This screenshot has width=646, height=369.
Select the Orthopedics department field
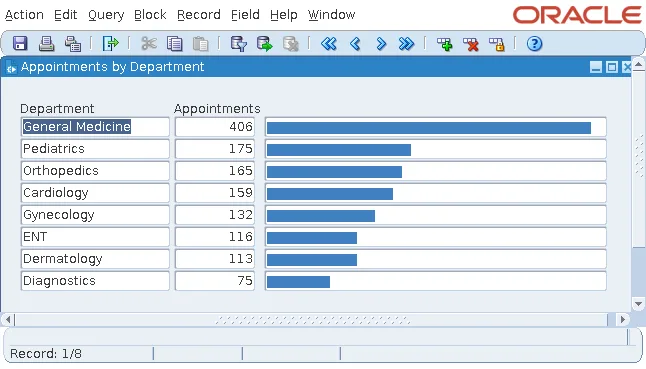(95, 170)
